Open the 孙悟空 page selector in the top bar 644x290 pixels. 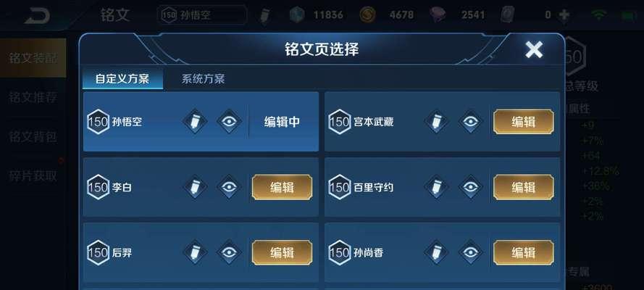click(202, 15)
